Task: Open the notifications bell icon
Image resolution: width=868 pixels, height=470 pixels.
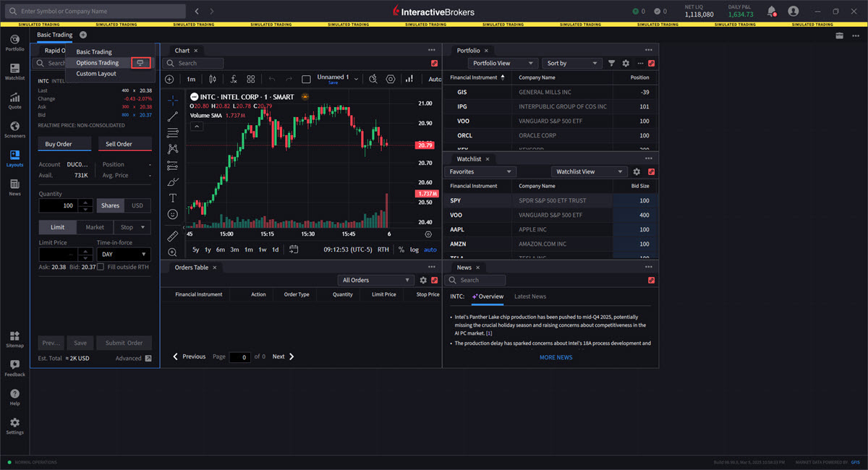Action: click(x=771, y=11)
